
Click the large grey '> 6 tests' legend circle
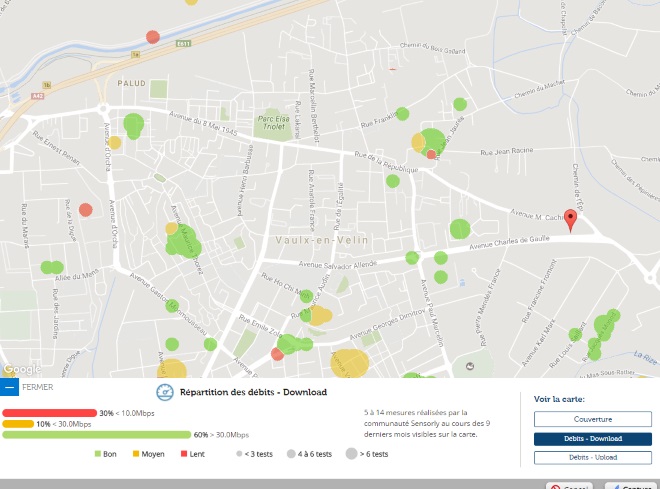click(351, 454)
